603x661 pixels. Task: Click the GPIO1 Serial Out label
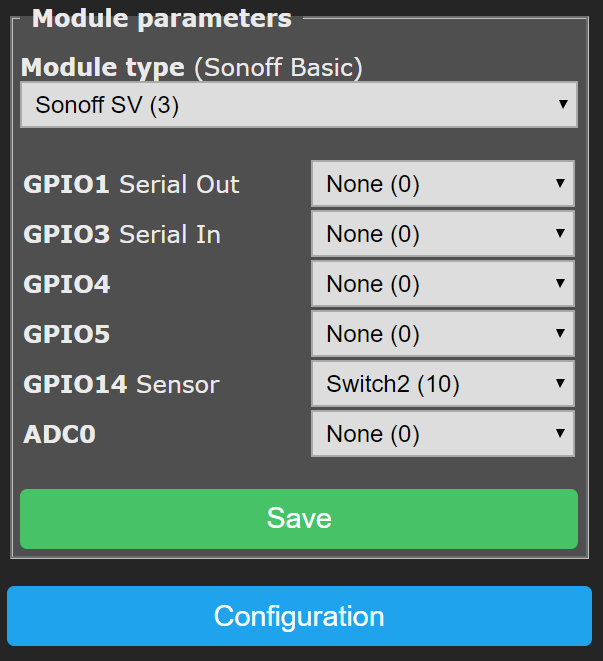coord(131,184)
